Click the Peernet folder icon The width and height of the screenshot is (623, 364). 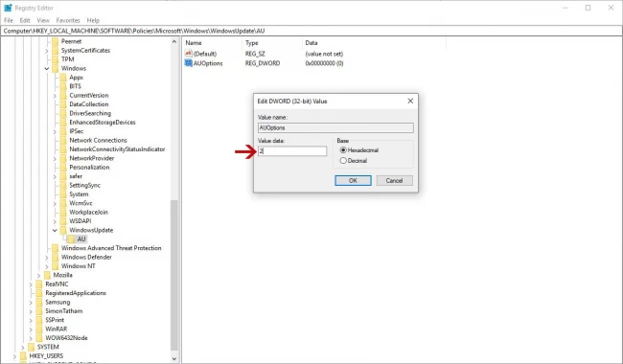click(x=55, y=41)
